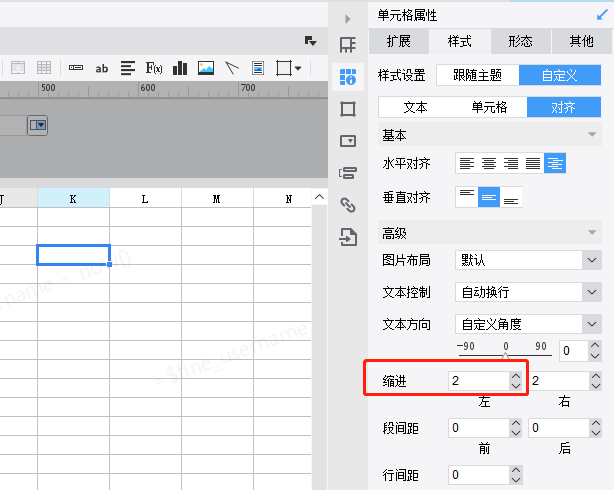
Task: Click the right indent input field
Action: pos(559,381)
